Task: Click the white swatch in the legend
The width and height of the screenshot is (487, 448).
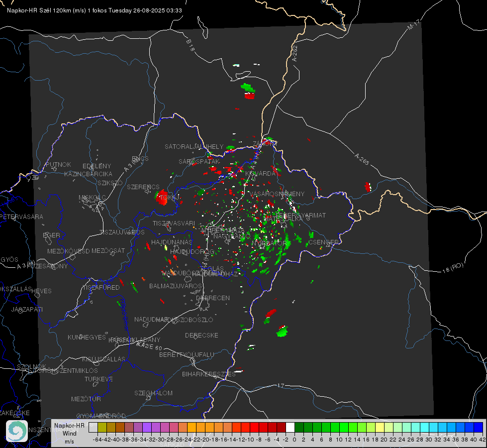Action: (x=290, y=427)
